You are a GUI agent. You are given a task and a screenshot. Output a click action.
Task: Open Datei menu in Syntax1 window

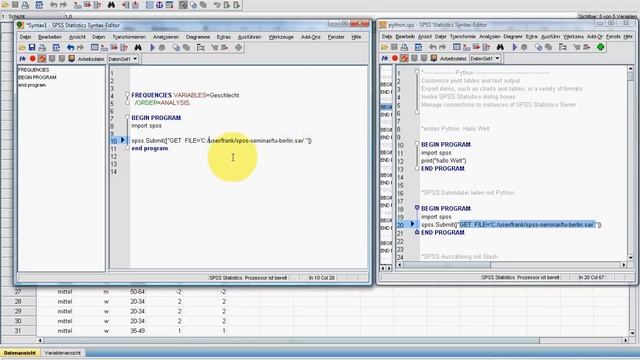tap(25, 37)
